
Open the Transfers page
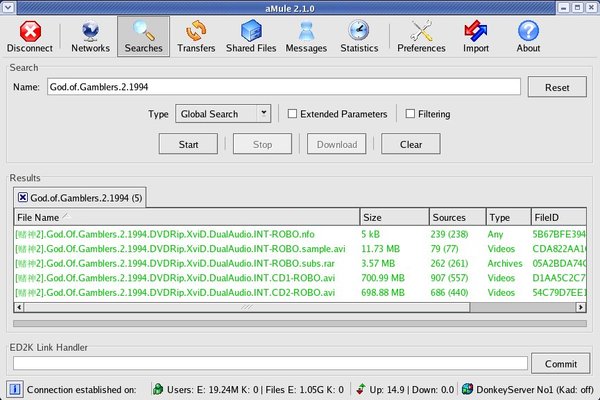point(196,37)
